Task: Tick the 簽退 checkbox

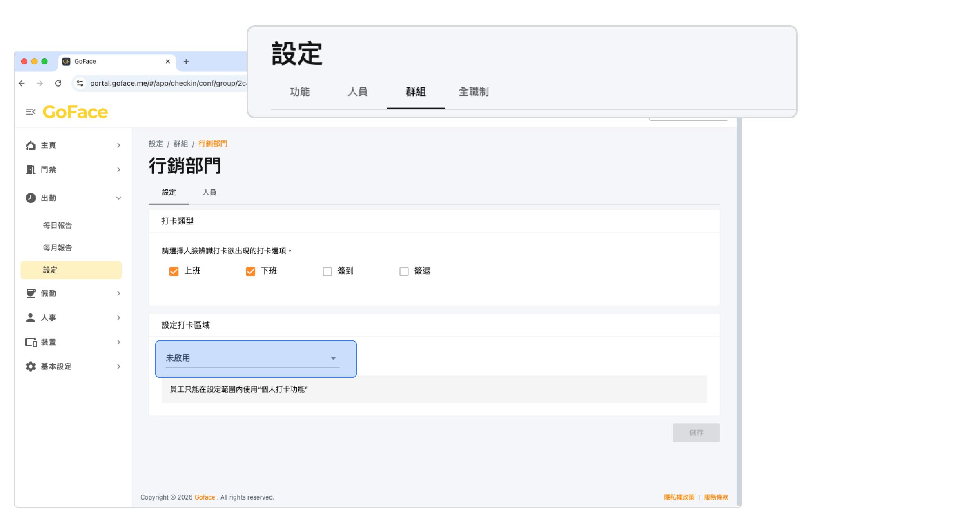Action: [x=404, y=271]
